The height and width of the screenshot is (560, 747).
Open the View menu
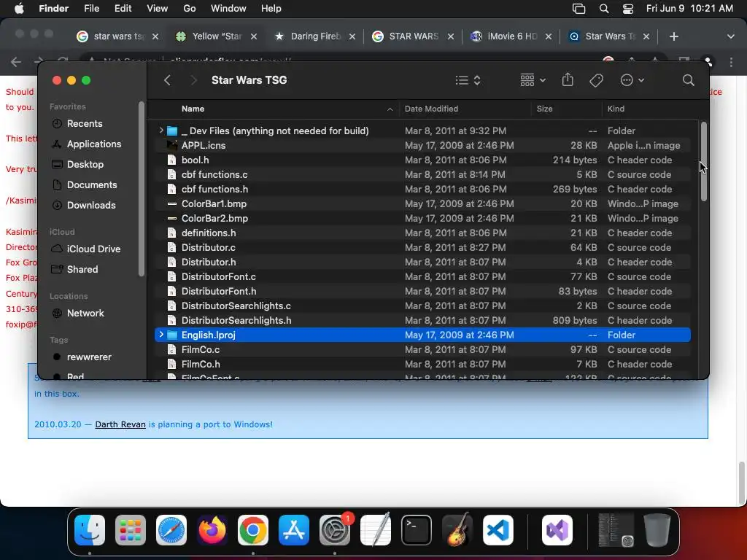coord(158,9)
